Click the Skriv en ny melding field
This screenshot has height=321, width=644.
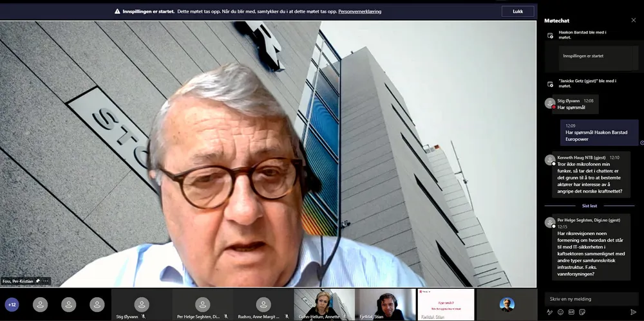(591, 299)
